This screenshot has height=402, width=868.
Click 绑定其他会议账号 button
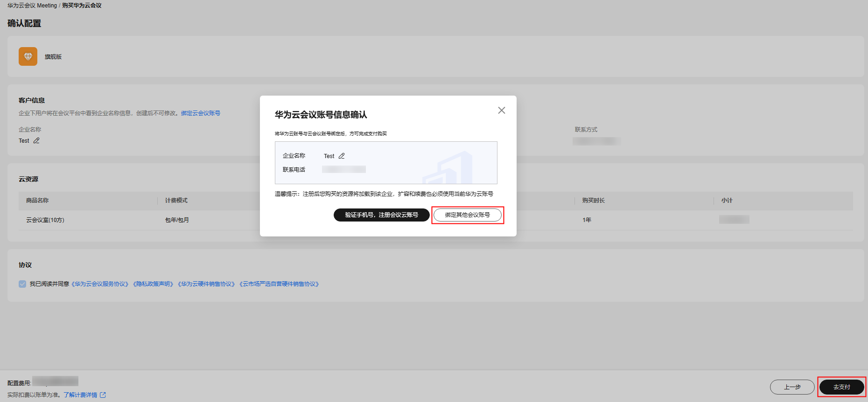(468, 215)
